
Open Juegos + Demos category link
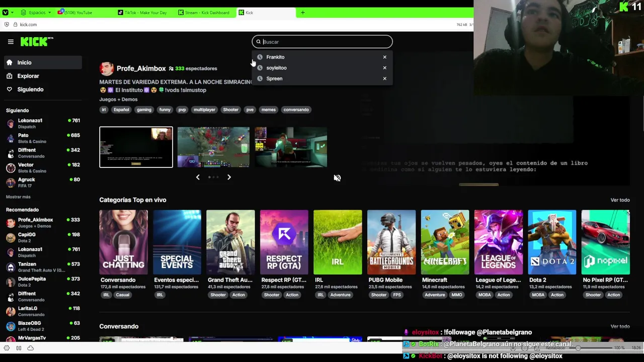pos(118,99)
